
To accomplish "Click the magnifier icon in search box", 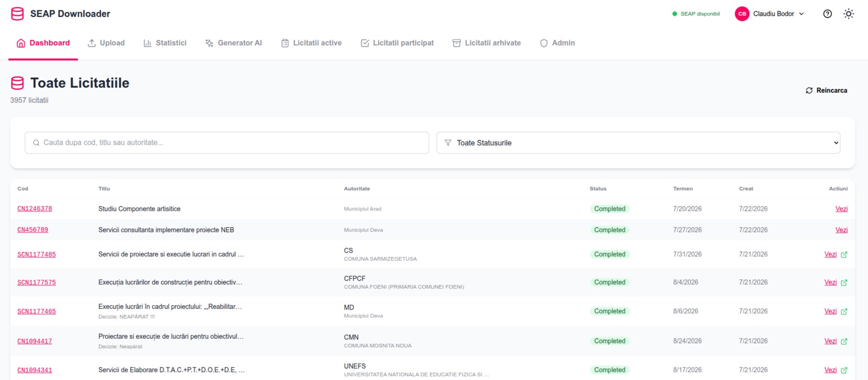I will [x=36, y=143].
